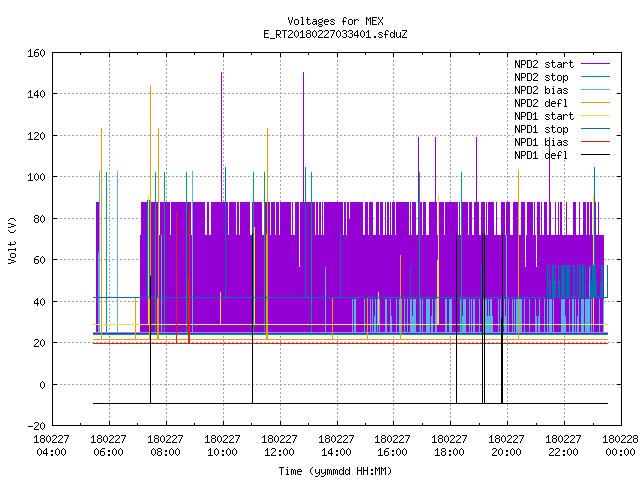Click the 80 y-axis tick value
This screenshot has width=640, height=480.
[39, 219]
